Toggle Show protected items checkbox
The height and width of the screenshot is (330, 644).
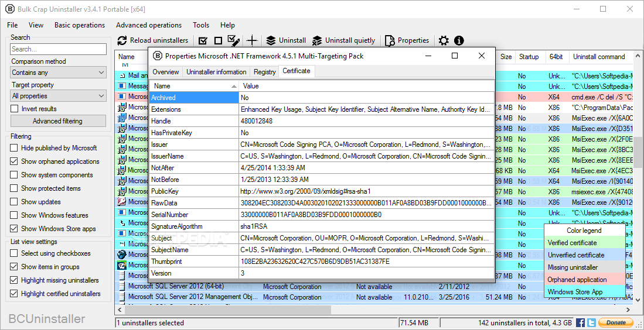pos(14,188)
